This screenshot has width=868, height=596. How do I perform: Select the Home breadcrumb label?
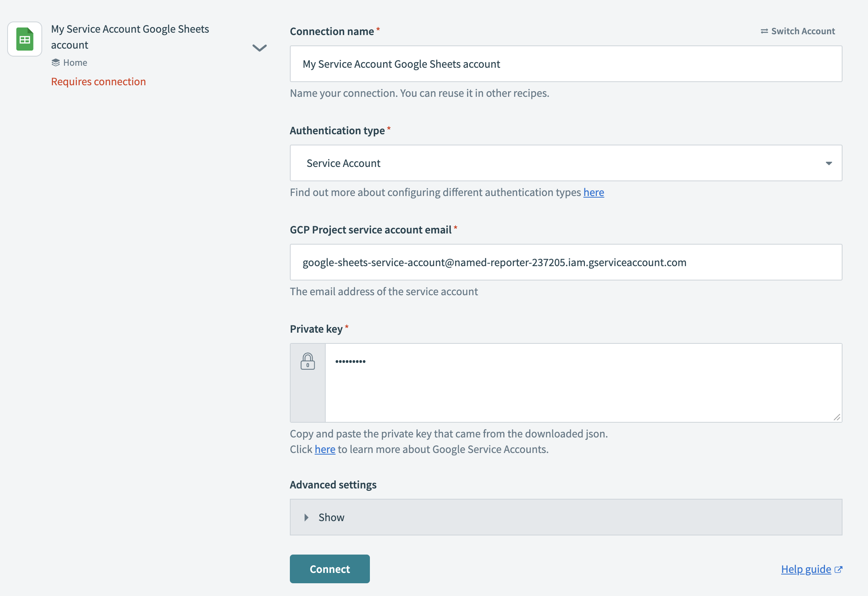click(75, 62)
